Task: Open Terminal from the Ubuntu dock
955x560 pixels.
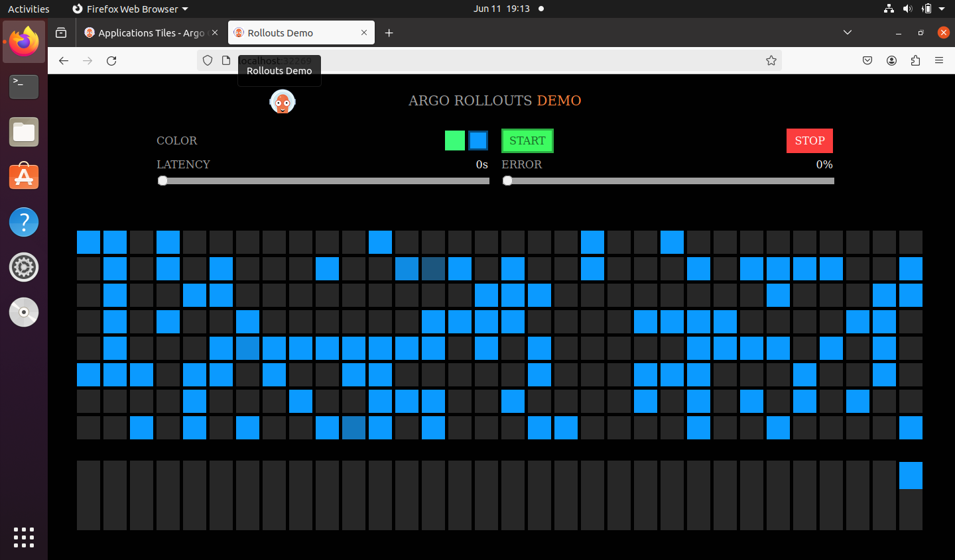Action: (x=24, y=86)
